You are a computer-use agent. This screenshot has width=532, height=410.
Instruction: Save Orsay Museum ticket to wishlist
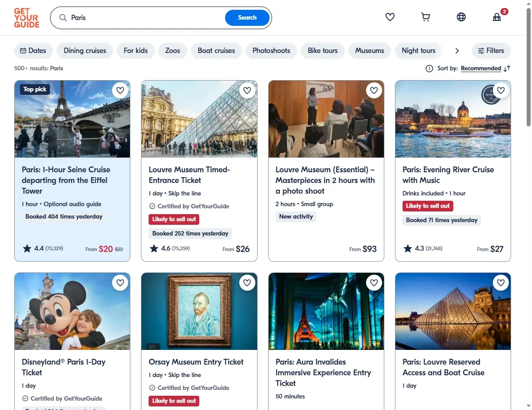[247, 283]
